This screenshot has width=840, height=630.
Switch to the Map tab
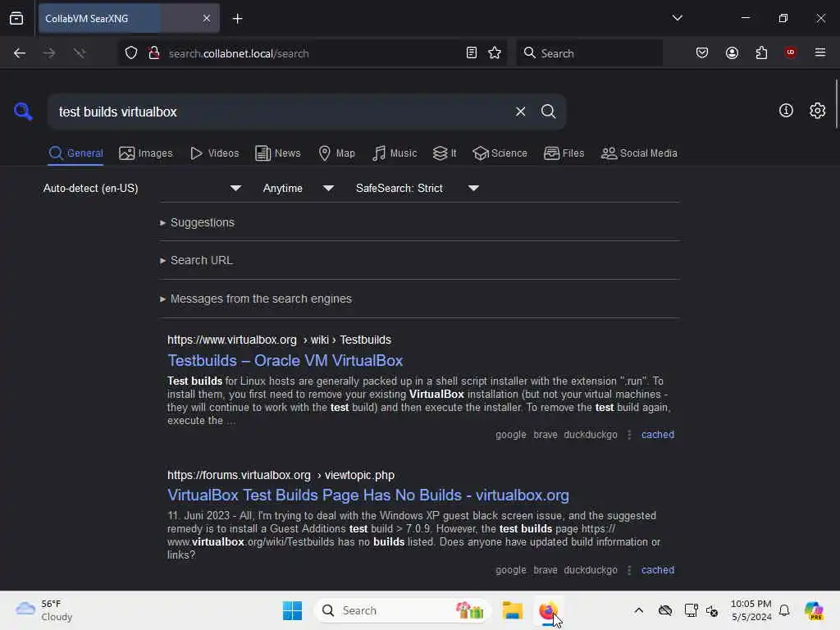pyautogui.click(x=336, y=153)
